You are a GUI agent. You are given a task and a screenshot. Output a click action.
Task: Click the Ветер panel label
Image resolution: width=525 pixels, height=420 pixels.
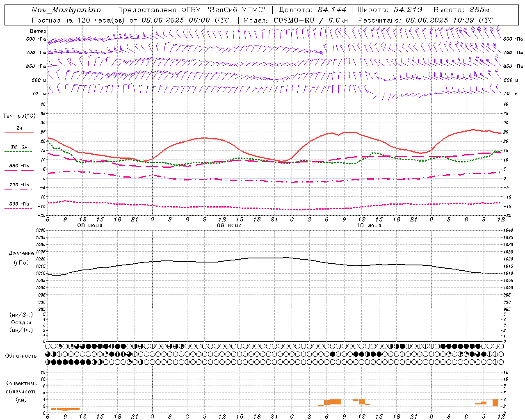pos(38,31)
